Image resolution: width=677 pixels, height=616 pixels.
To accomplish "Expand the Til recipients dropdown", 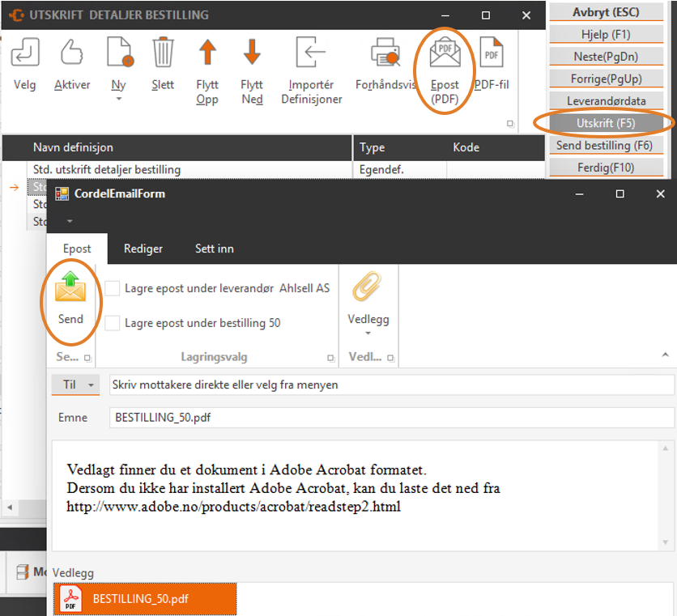I will point(92,384).
